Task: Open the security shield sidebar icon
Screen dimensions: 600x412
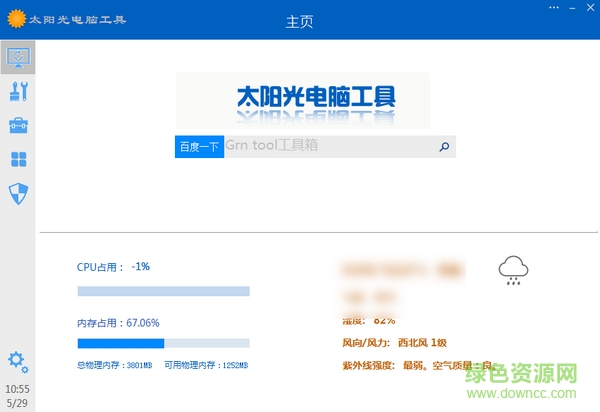Action: click(x=18, y=194)
